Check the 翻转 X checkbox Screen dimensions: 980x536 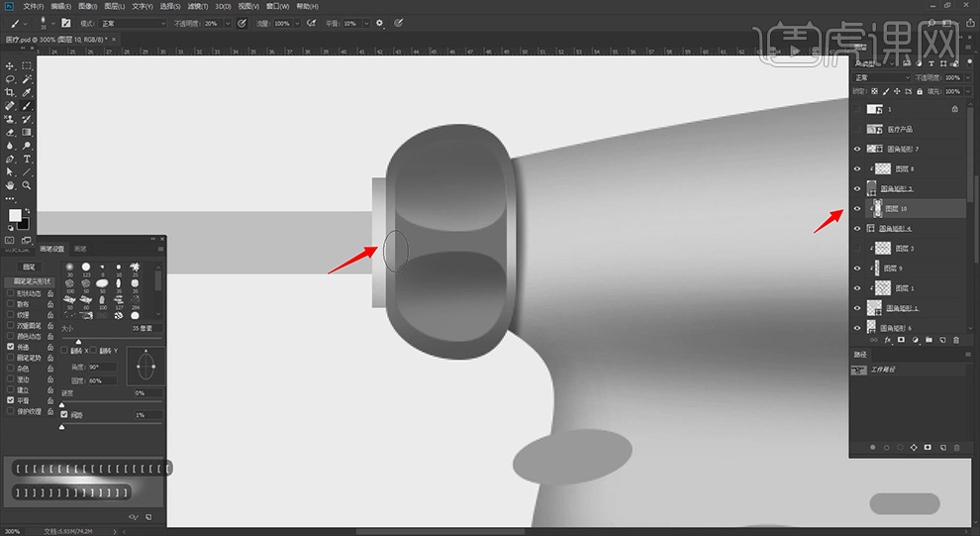pyautogui.click(x=64, y=351)
